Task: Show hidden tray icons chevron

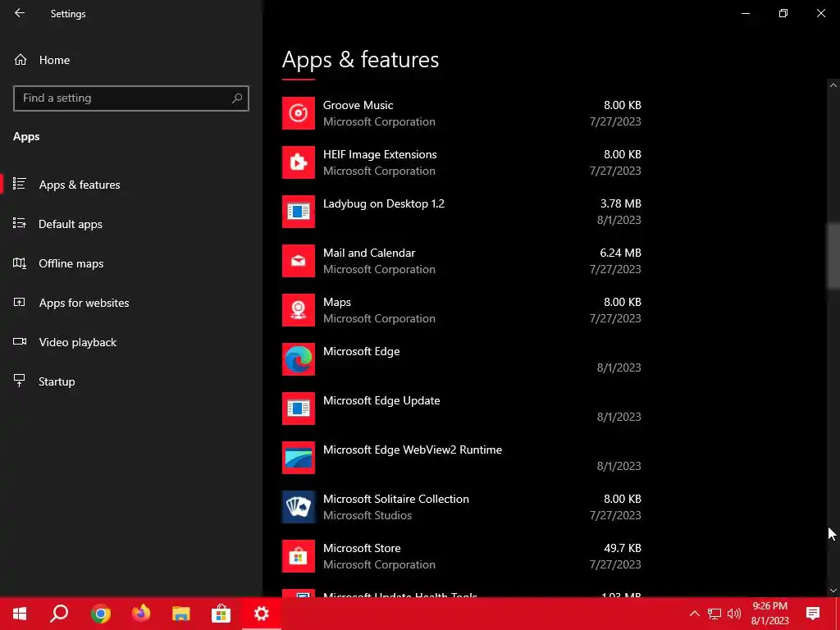Action: (x=695, y=614)
